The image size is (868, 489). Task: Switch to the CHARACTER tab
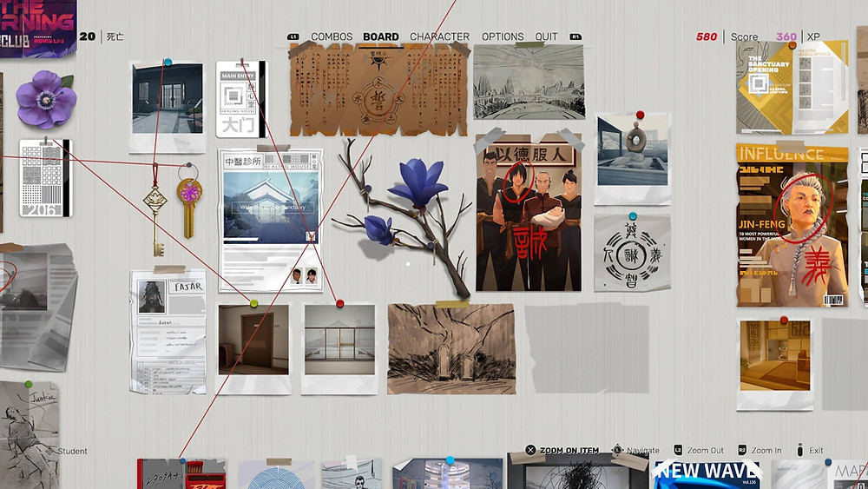point(439,36)
